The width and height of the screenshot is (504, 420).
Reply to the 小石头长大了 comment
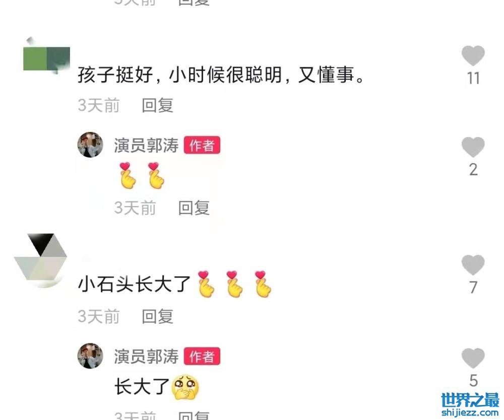157,316
